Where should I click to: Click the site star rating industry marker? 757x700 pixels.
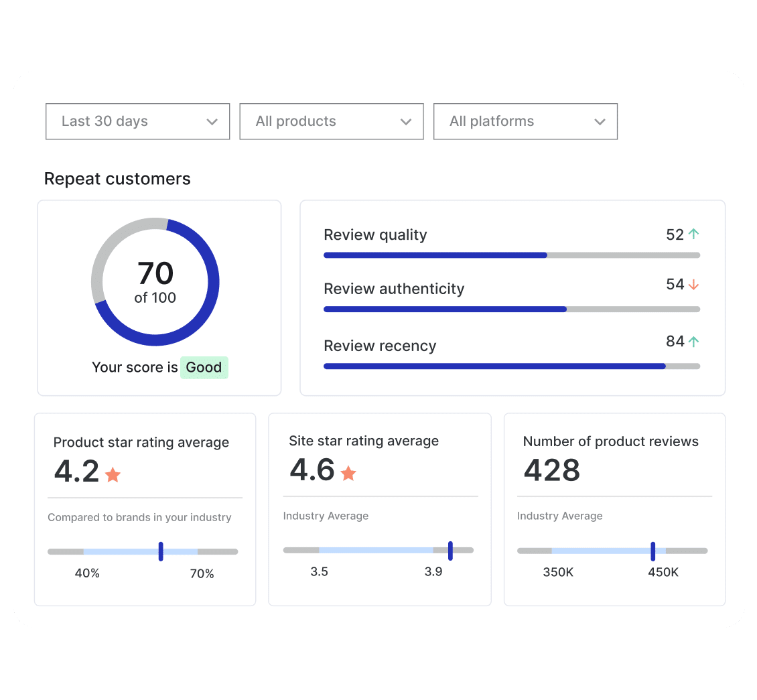click(x=450, y=550)
